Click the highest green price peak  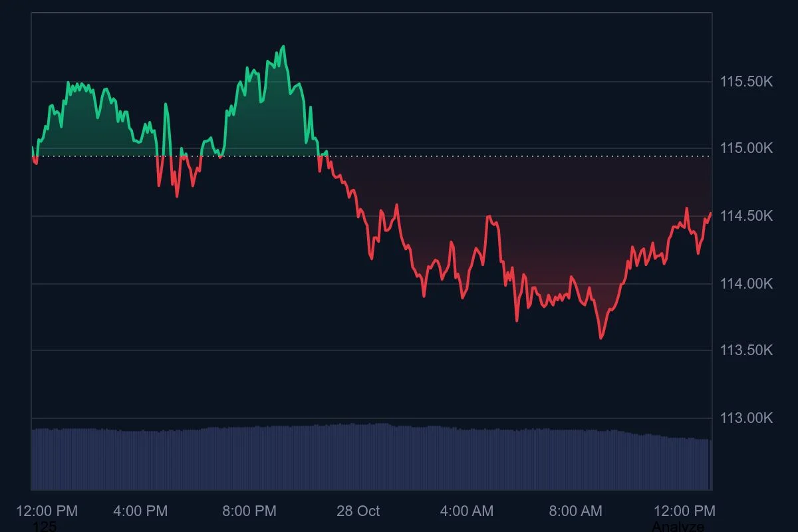coord(285,47)
